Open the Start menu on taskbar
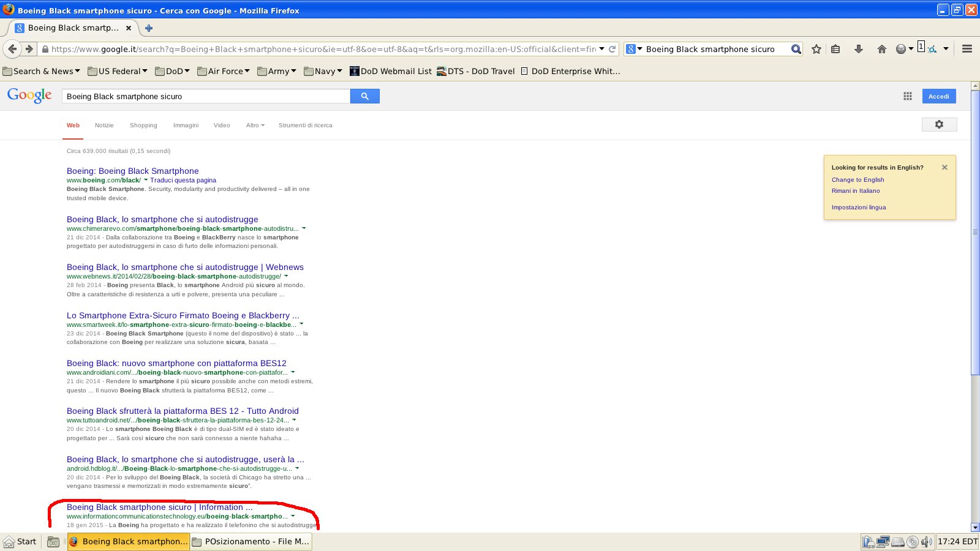This screenshot has width=980, height=551. click(20, 541)
